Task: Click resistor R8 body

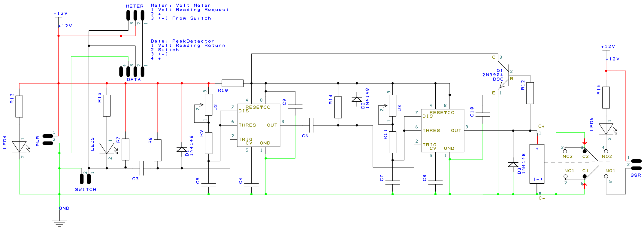Action: tap(158, 150)
